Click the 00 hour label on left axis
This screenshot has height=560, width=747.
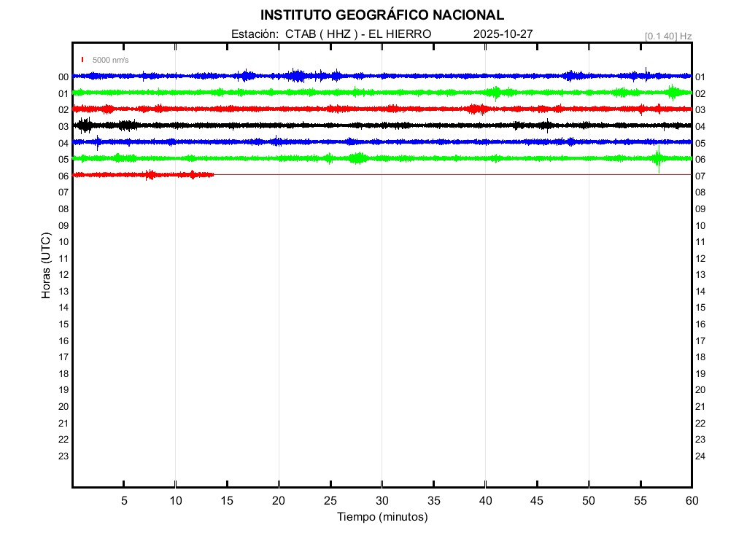click(63, 77)
